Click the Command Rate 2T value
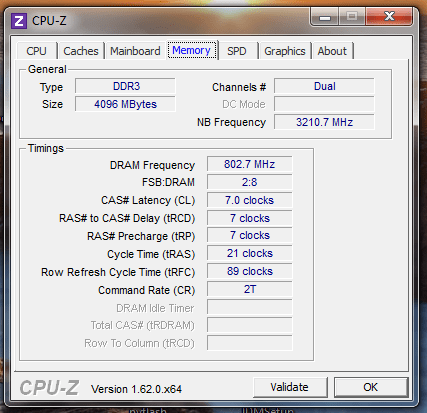Image resolution: width=427 pixels, height=413 pixels. coord(250,289)
